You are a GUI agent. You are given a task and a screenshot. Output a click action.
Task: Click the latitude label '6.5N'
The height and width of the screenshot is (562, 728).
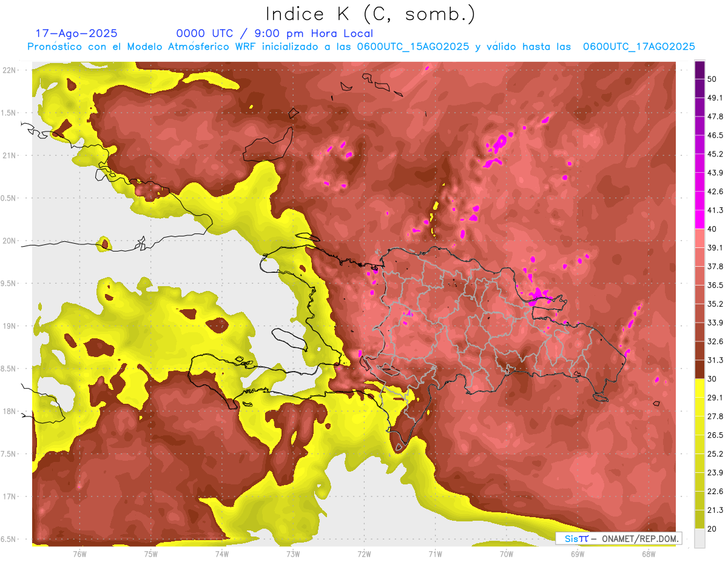click(x=8, y=539)
